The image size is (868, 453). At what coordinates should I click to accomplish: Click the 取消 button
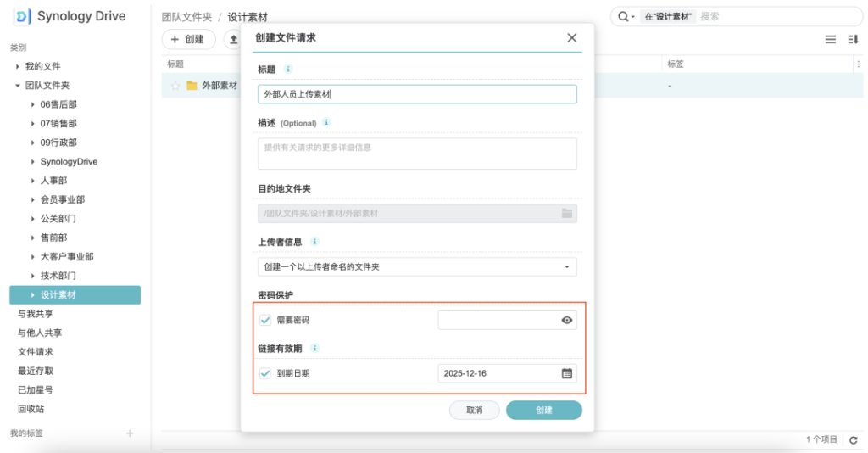tap(474, 411)
